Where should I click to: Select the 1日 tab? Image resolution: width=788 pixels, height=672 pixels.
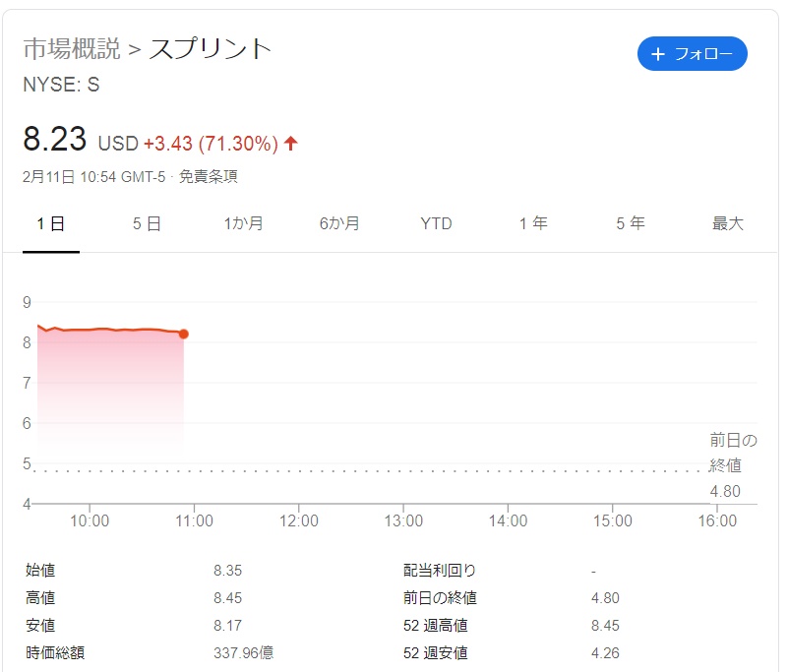(x=51, y=224)
